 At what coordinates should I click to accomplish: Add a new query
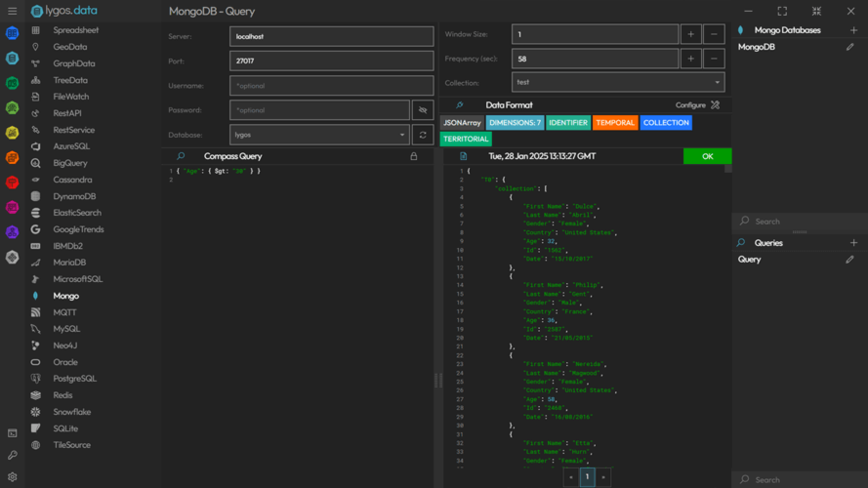853,243
